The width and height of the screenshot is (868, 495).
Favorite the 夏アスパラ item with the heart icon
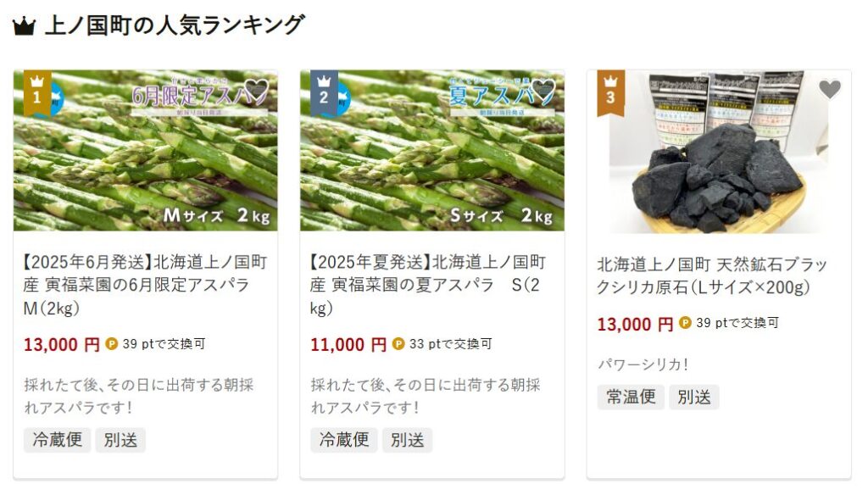tap(542, 90)
